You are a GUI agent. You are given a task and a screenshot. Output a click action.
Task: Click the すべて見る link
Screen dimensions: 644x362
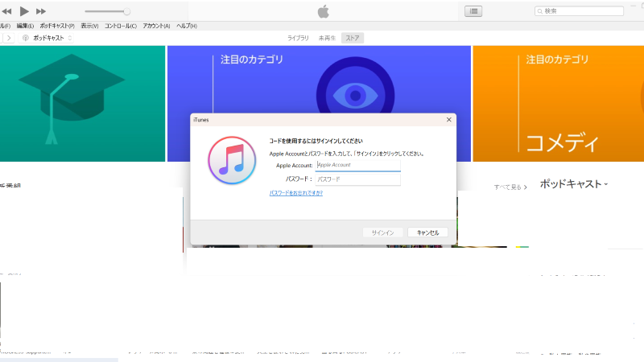tap(510, 187)
